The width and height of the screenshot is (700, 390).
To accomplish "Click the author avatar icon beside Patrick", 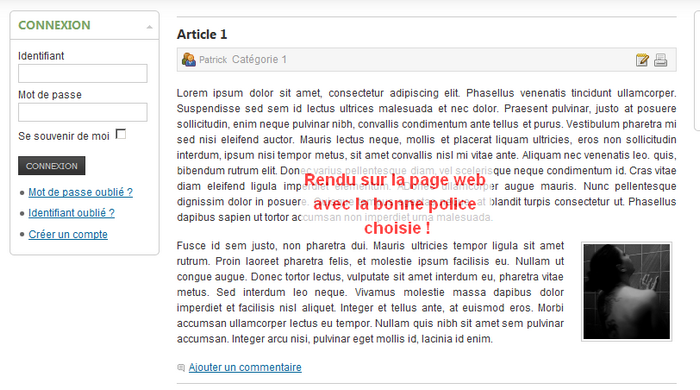I will coord(188,59).
